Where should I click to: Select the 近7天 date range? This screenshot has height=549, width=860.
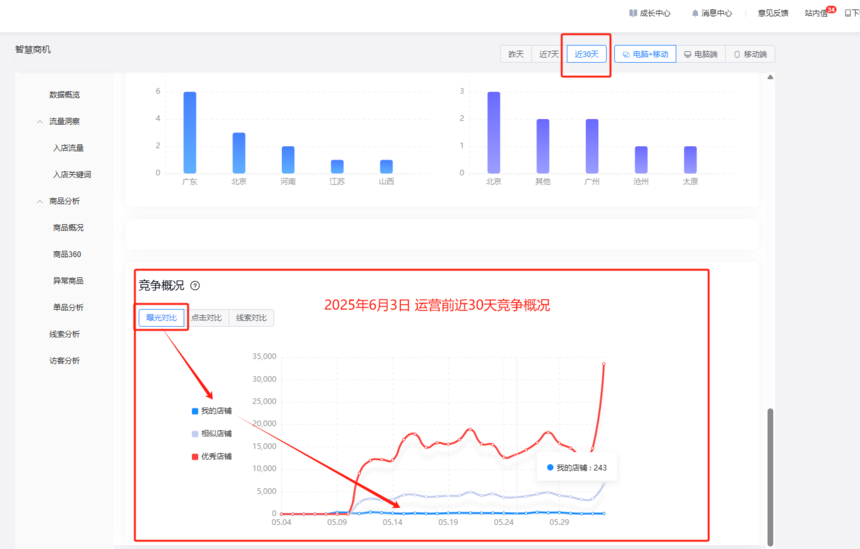coord(548,54)
